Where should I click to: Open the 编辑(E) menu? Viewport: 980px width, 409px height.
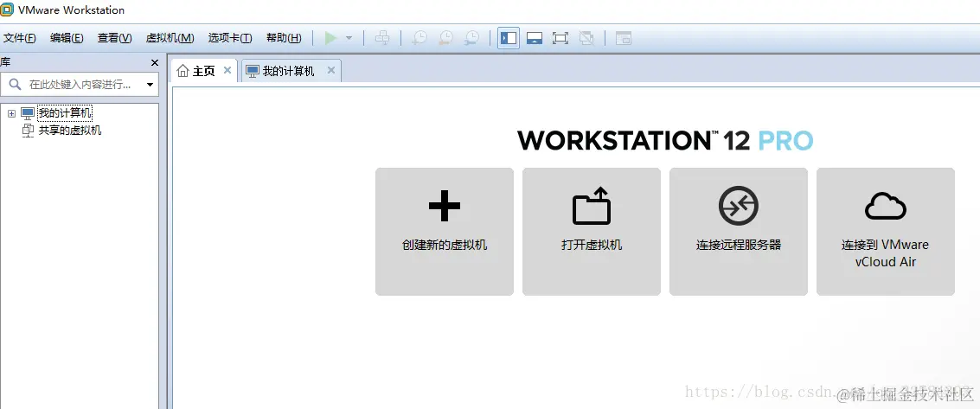(67, 38)
